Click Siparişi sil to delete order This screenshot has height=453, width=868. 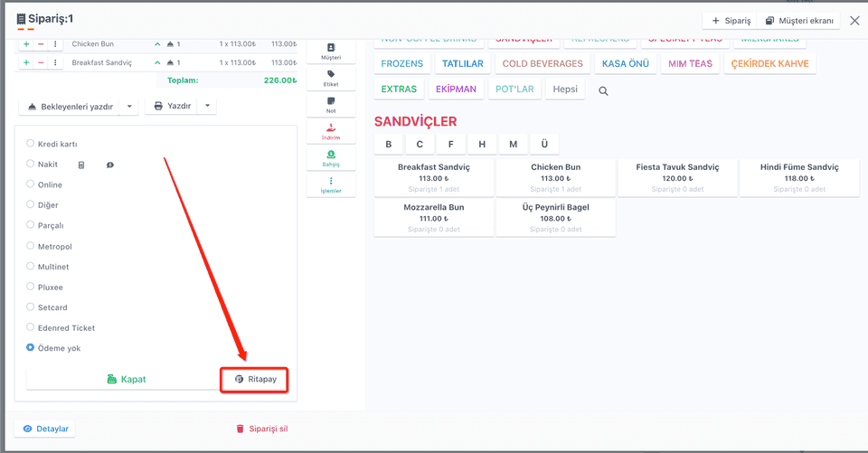tap(262, 429)
